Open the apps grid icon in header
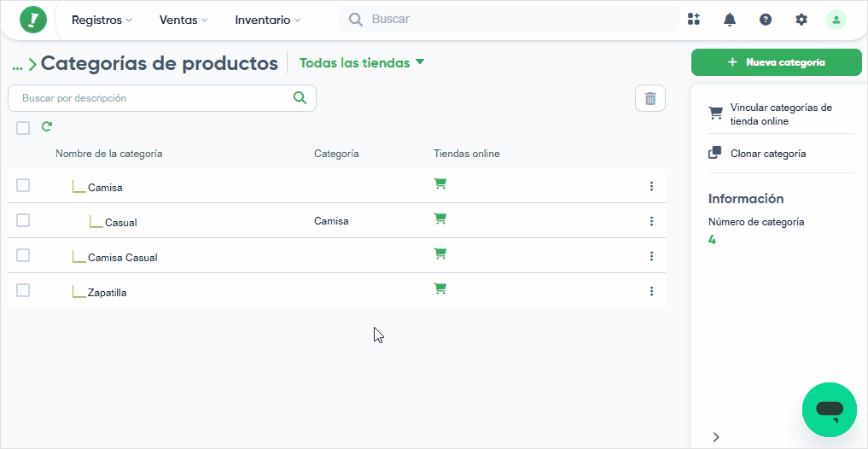The image size is (868, 449). tap(694, 20)
